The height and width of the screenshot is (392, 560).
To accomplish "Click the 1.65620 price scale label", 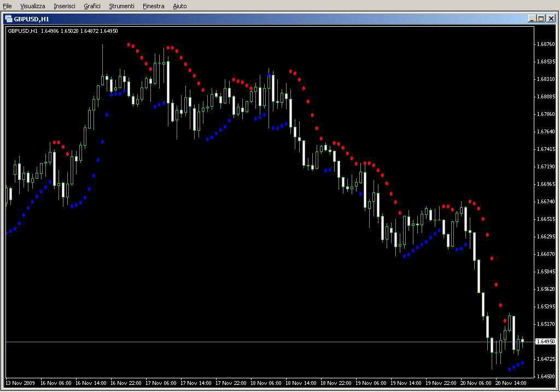I will click(546, 289).
